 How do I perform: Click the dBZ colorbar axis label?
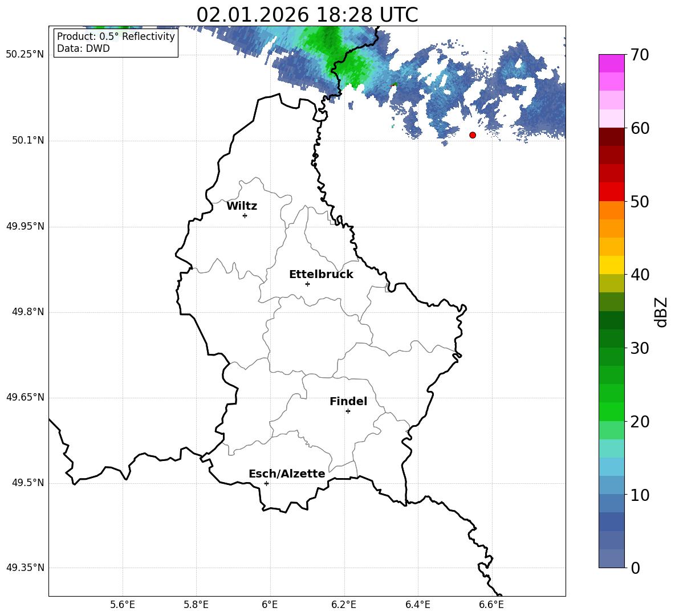tap(661, 312)
